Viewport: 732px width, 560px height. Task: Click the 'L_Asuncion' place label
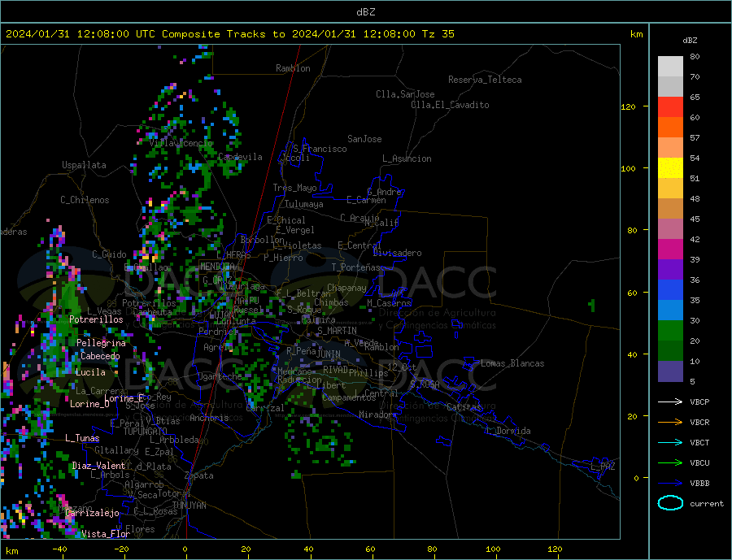[x=407, y=158]
